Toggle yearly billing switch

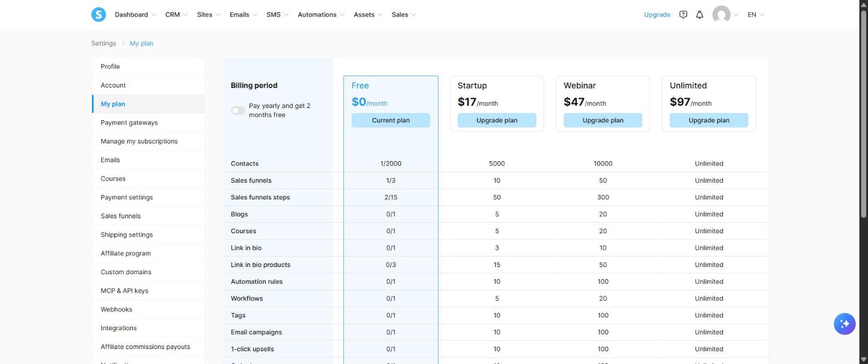(x=238, y=110)
